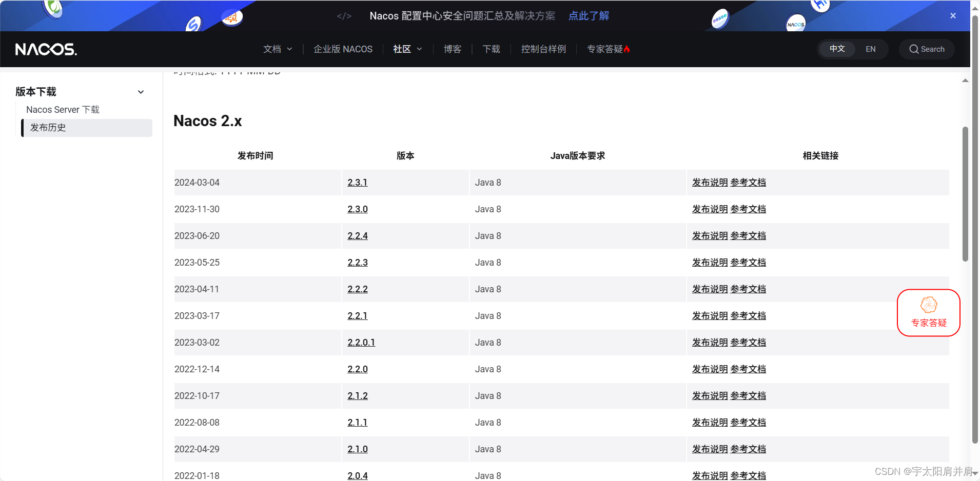Open 发布说明 for version 2.2.0
Screen dimensions: 980x481
tap(710, 369)
